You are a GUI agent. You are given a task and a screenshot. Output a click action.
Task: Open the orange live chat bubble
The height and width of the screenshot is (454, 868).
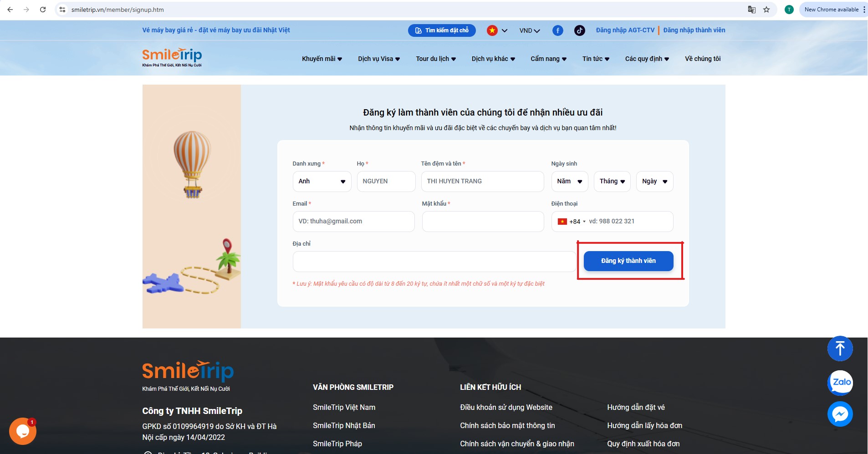[22, 431]
